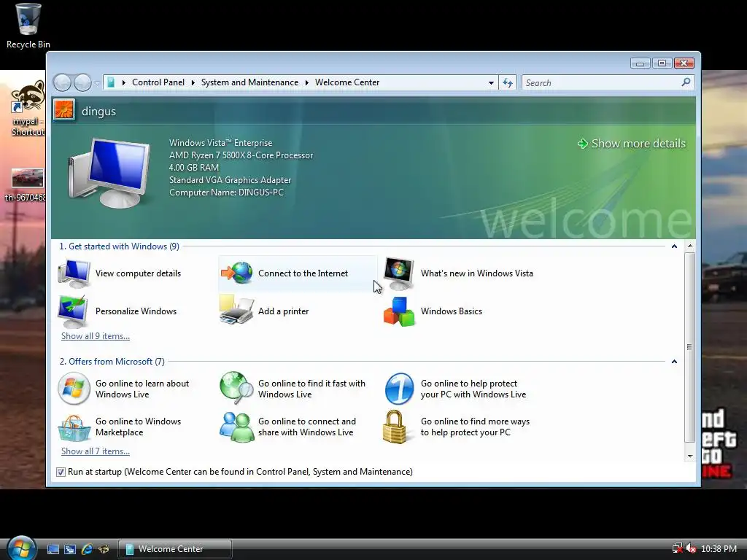Image resolution: width=747 pixels, height=560 pixels.
Task: Click the Back navigation arrow
Action: click(63, 83)
